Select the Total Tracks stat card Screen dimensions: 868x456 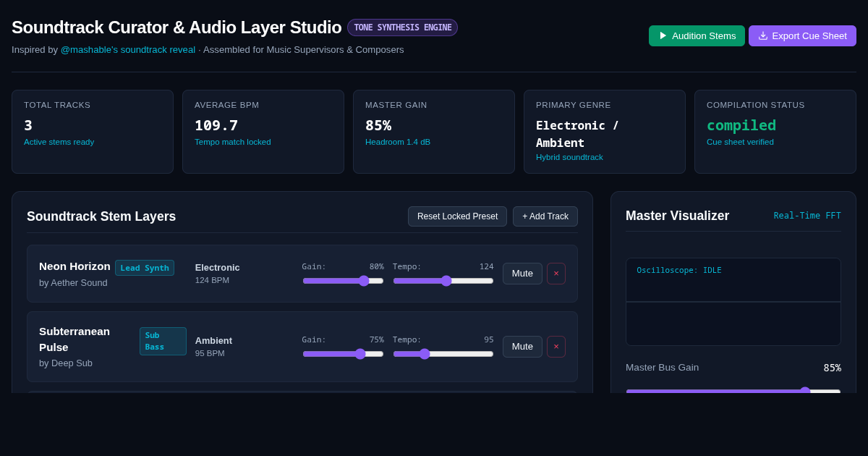tap(93, 132)
